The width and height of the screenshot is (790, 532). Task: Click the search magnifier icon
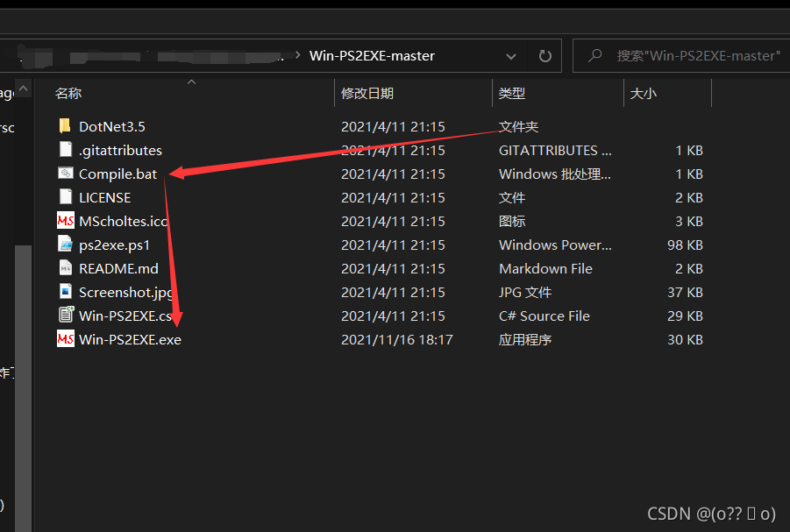[595, 55]
